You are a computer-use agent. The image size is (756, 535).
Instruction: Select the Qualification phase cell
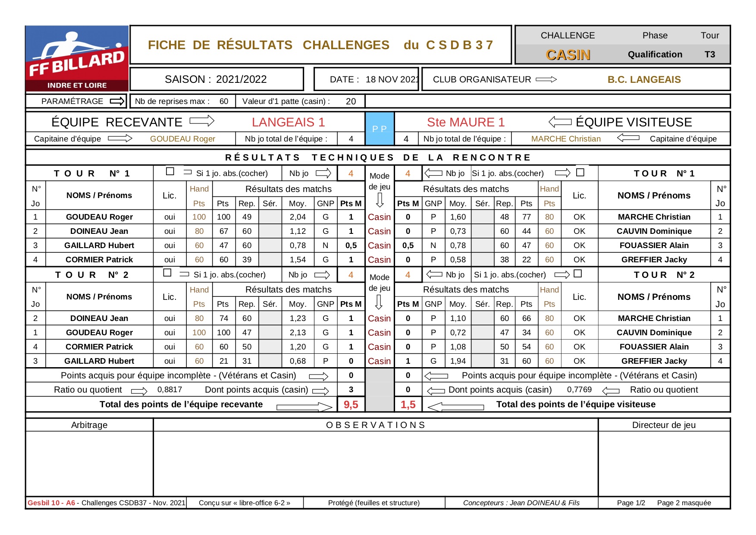(x=655, y=54)
